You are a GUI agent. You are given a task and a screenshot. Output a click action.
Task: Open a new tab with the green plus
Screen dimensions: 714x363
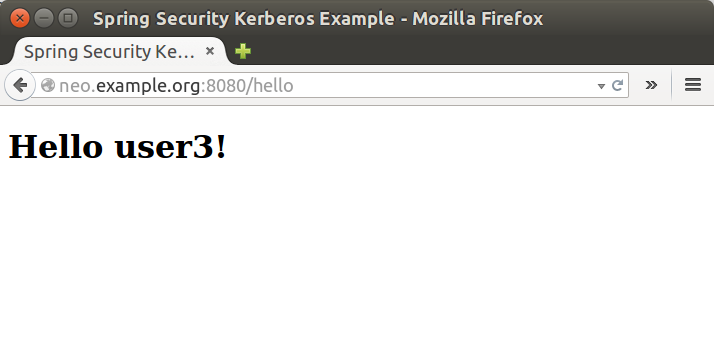(x=243, y=51)
